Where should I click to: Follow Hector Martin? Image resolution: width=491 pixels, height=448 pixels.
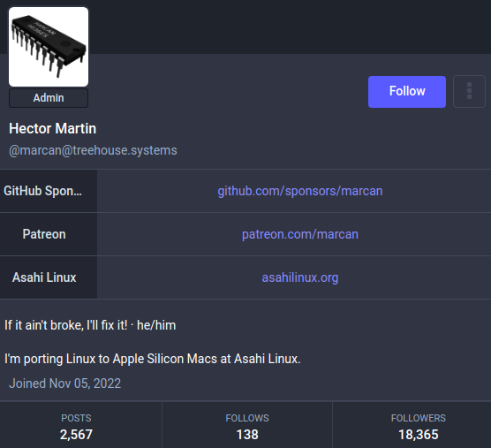tap(407, 92)
